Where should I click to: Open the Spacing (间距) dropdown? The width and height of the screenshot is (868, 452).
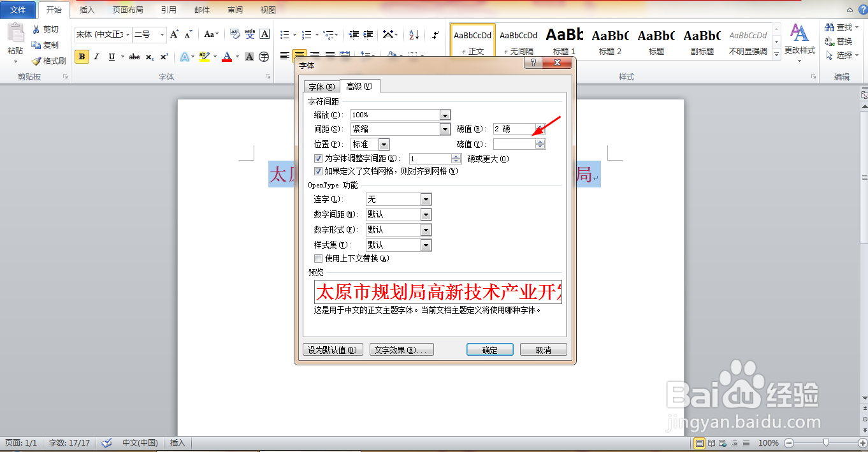(445, 129)
